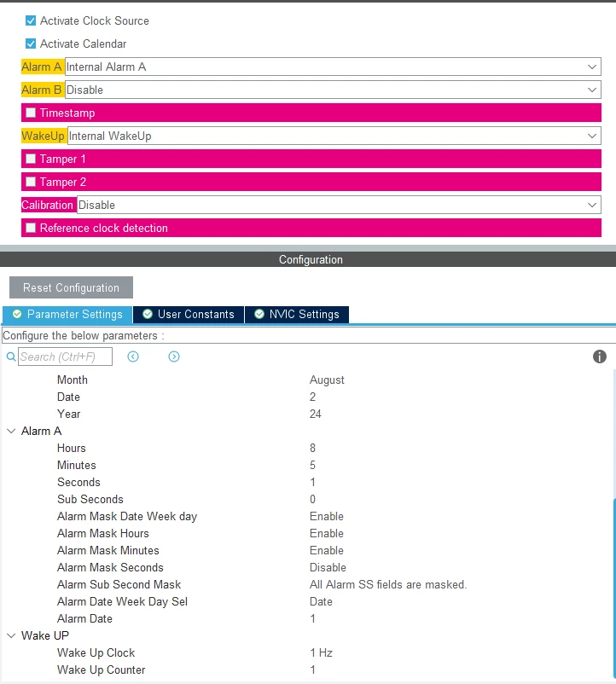Select Alarm Mask Seconds Disable value
616x684 pixels.
tap(328, 567)
